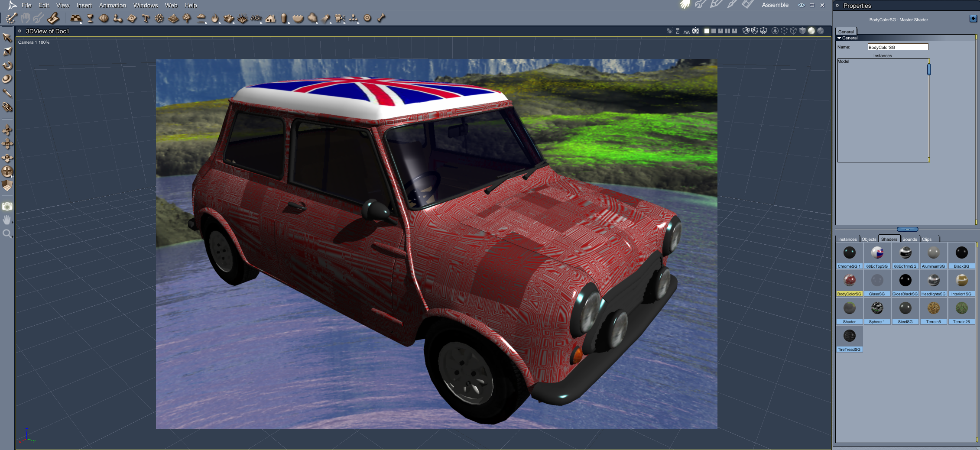Click the Name field containing BodyColorSG

[x=898, y=47]
